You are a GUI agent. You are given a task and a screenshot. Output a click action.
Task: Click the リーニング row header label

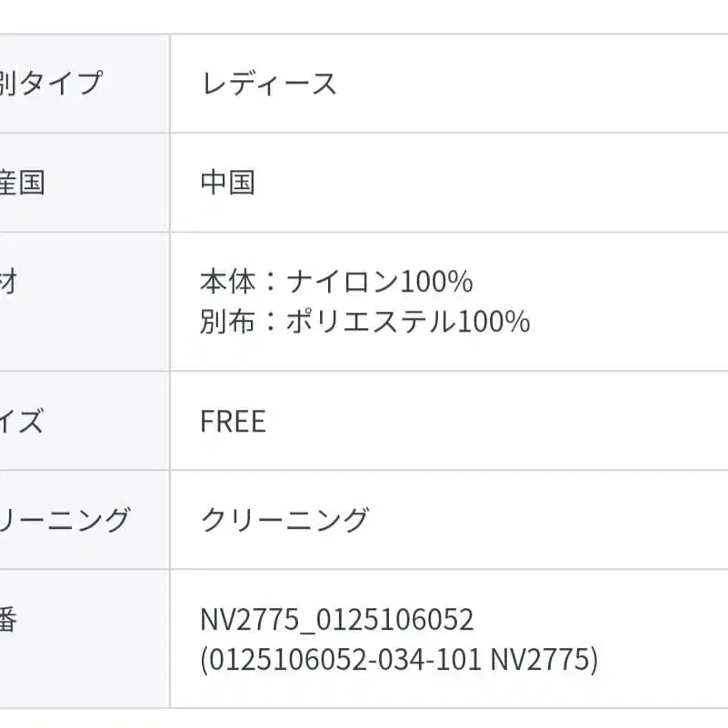coord(65,521)
